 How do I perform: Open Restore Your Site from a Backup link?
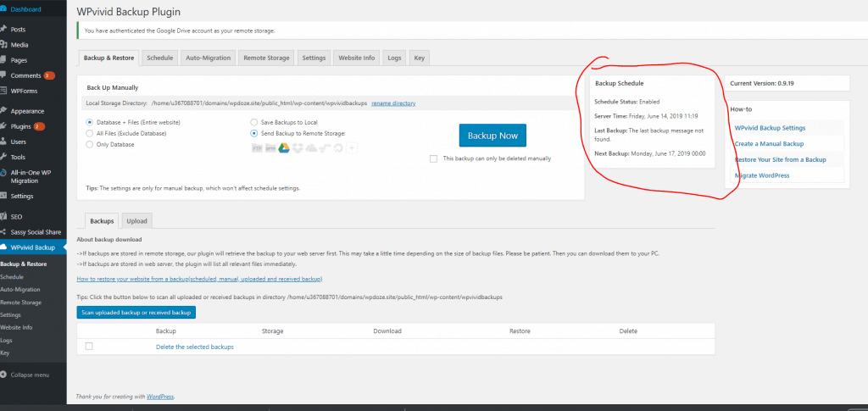781,160
